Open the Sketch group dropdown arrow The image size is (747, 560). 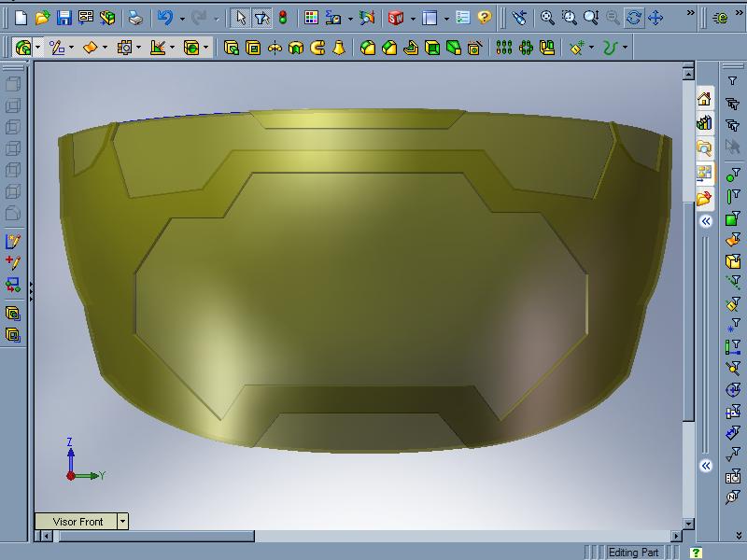[72, 48]
